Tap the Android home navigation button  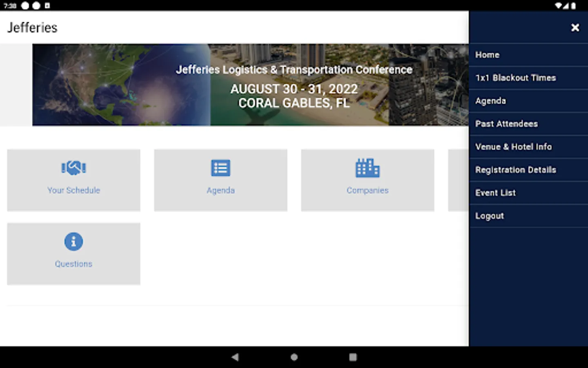tap(294, 357)
